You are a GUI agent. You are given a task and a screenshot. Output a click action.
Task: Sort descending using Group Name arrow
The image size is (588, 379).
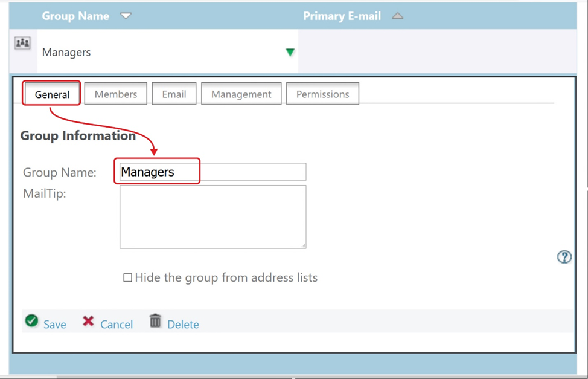click(x=126, y=16)
